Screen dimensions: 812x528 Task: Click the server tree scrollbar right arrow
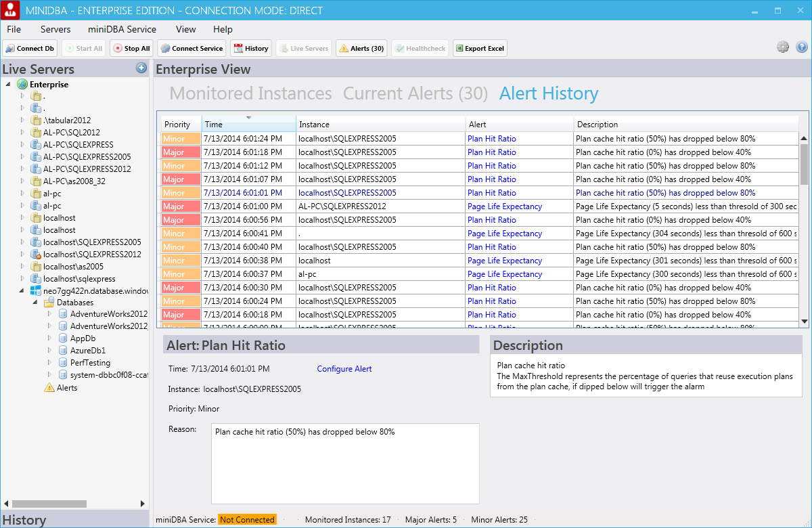143,504
